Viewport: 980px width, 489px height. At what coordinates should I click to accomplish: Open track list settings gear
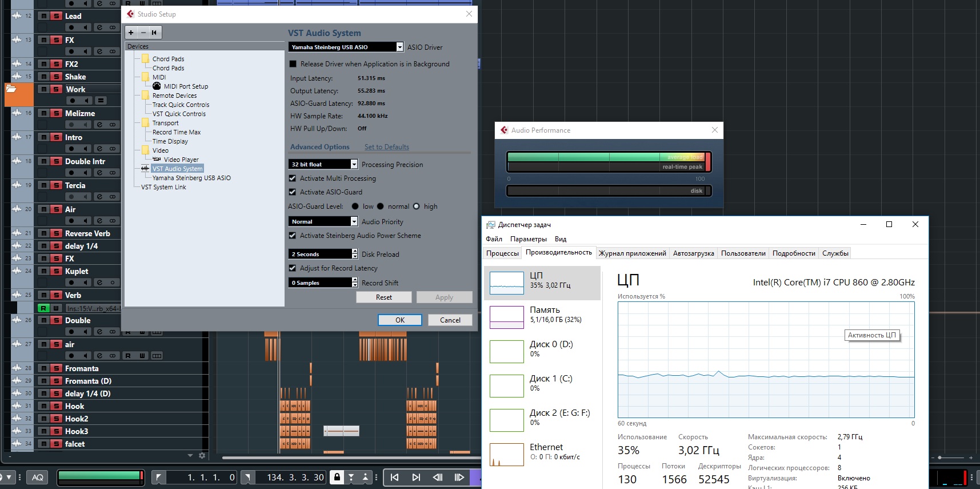202,456
